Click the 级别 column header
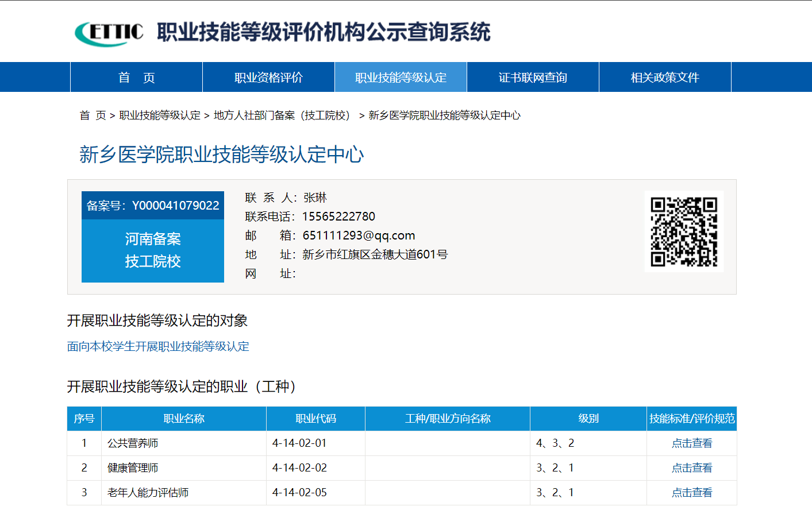 [x=588, y=419]
